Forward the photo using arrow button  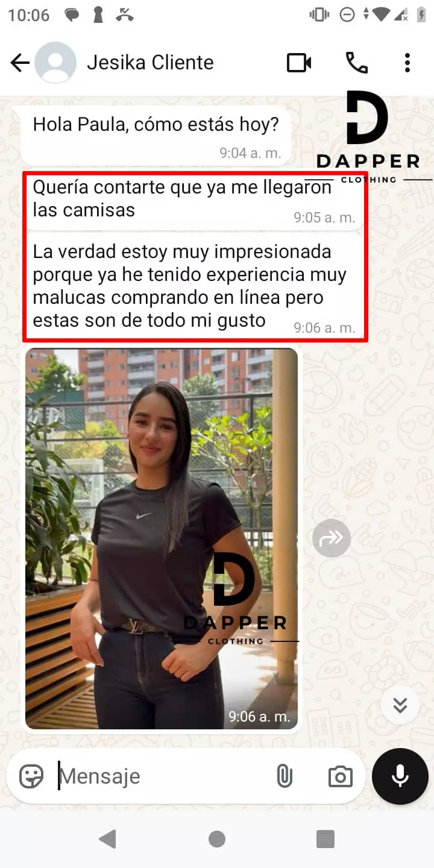(332, 538)
